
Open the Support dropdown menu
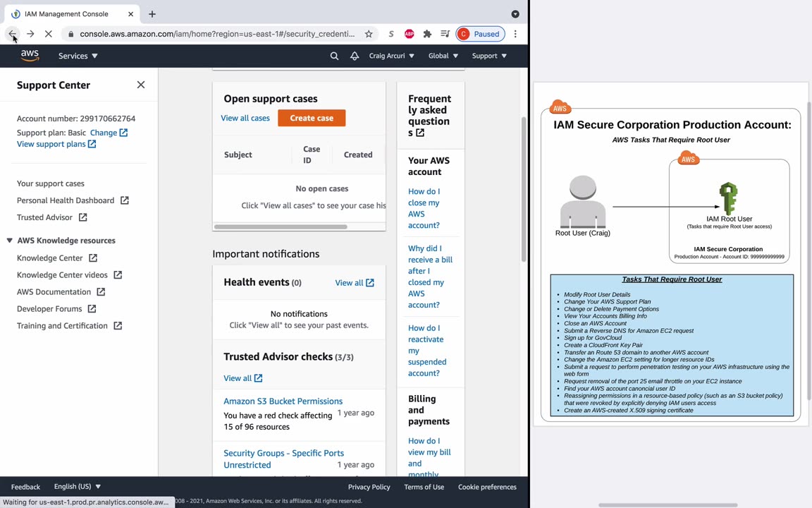click(489, 56)
